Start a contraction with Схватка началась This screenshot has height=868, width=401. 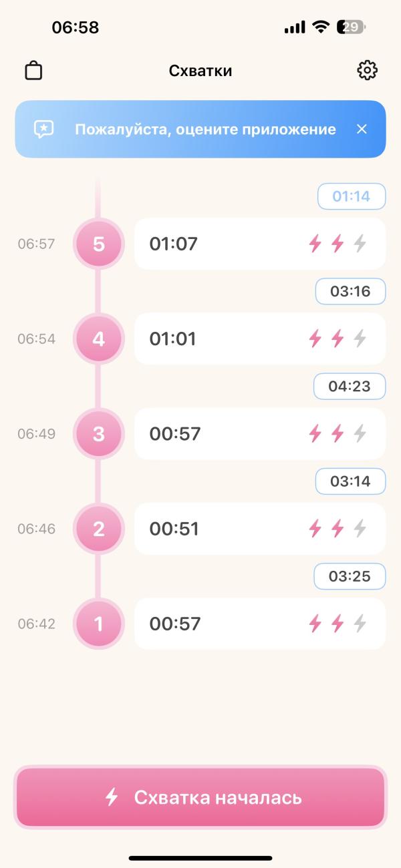click(200, 797)
